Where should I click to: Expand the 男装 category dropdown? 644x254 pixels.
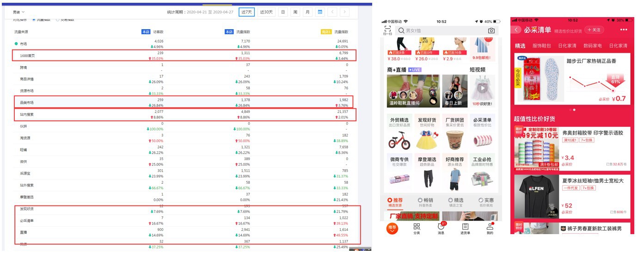19,12
